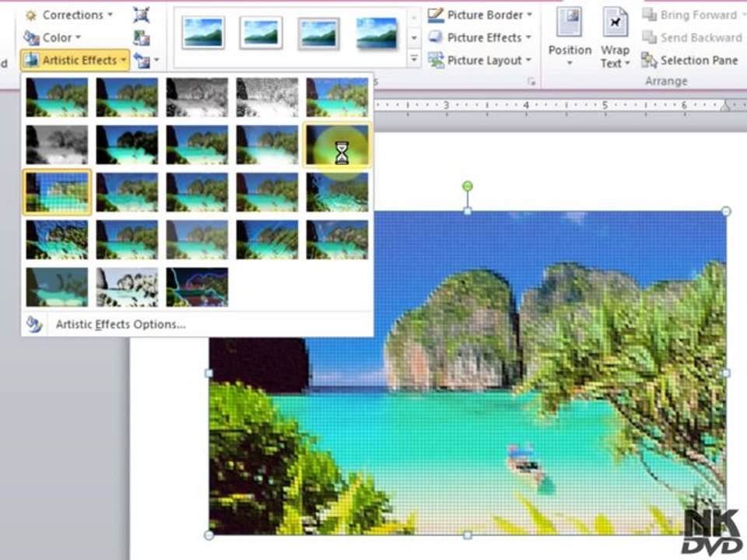
Task: Click the Send Backward button
Action: pos(692,37)
